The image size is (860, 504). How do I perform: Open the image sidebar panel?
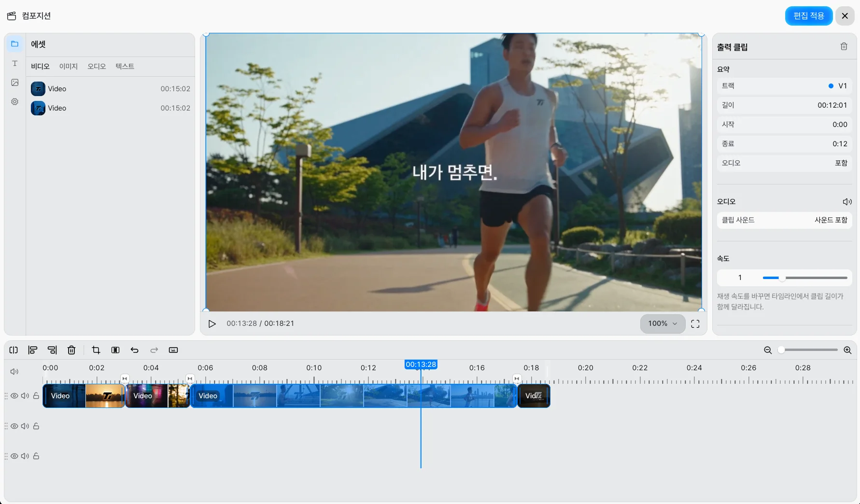pyautogui.click(x=14, y=83)
